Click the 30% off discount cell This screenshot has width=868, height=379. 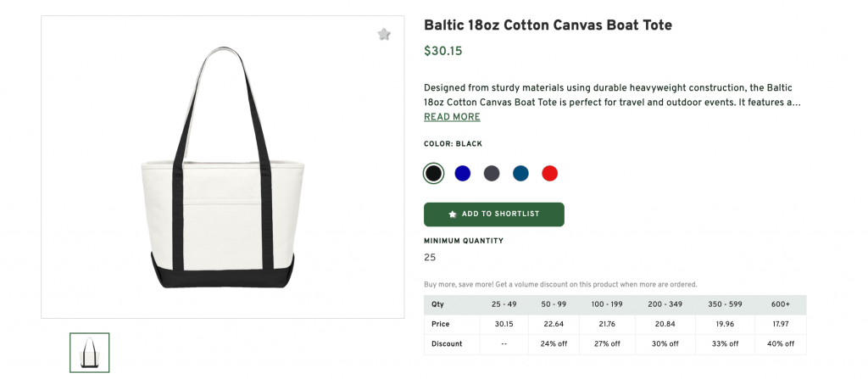[x=665, y=344]
